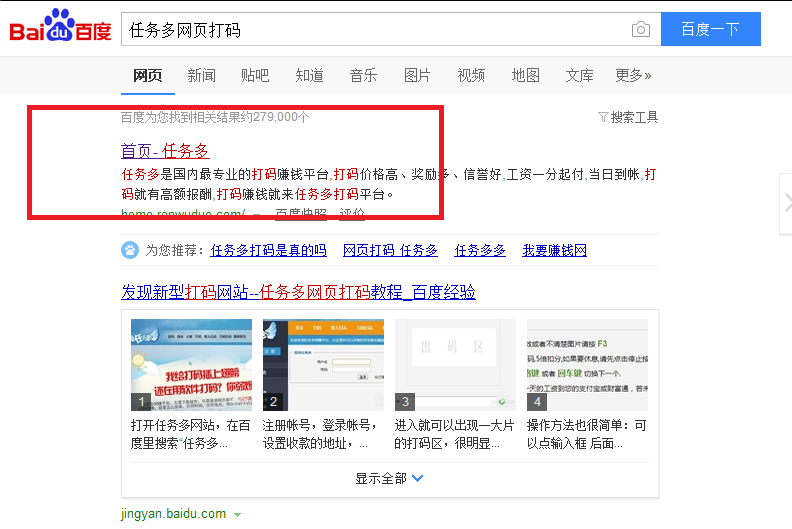
Task: Select the 网页 tab
Action: 147,75
